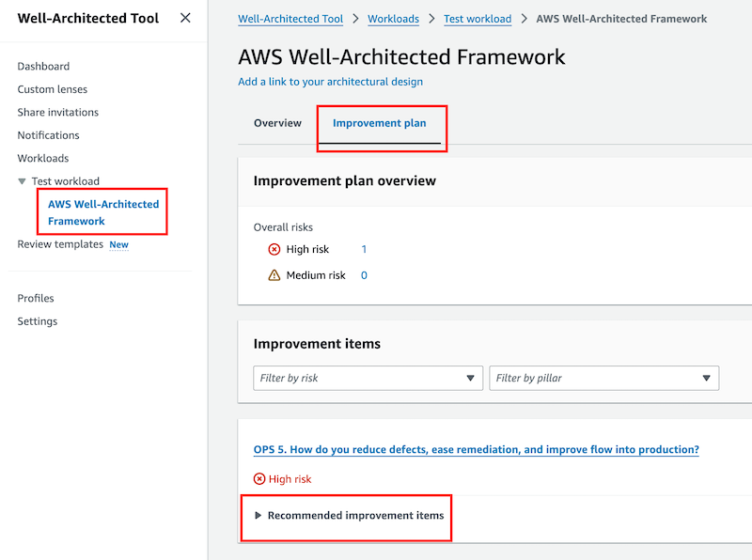Click Workloads breadcrumb link

tap(393, 19)
